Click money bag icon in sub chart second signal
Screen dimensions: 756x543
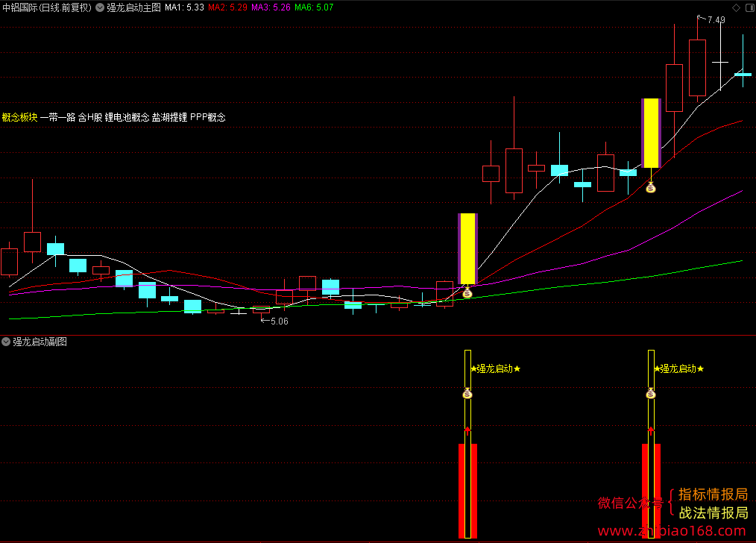tap(651, 394)
